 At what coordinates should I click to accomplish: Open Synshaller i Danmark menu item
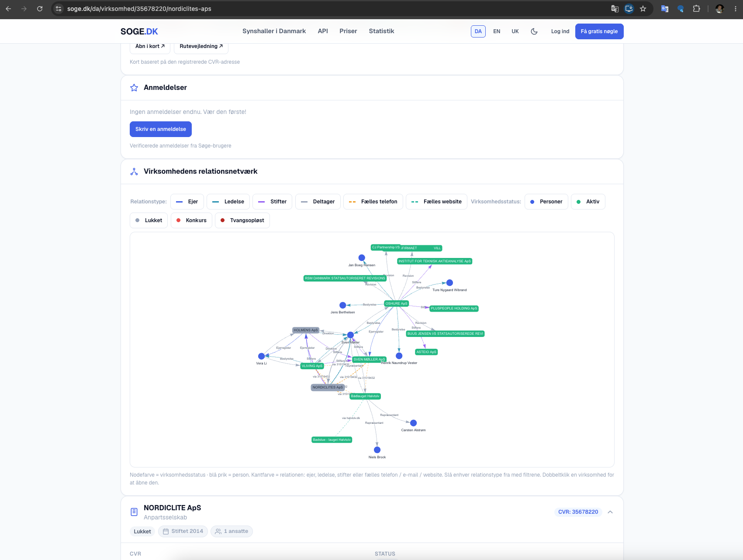click(x=274, y=31)
